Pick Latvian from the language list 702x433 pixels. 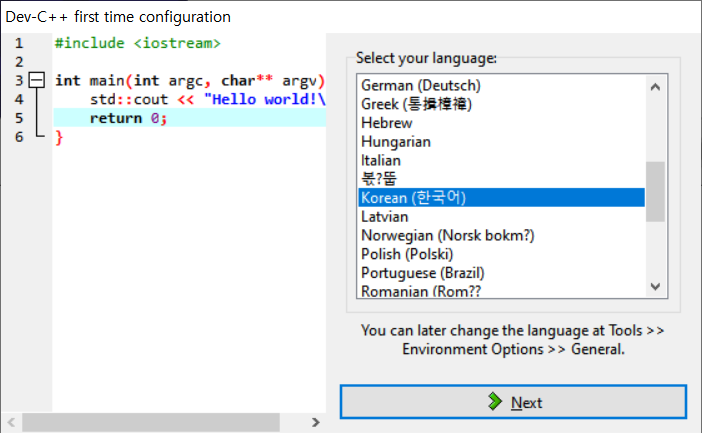(x=501, y=216)
